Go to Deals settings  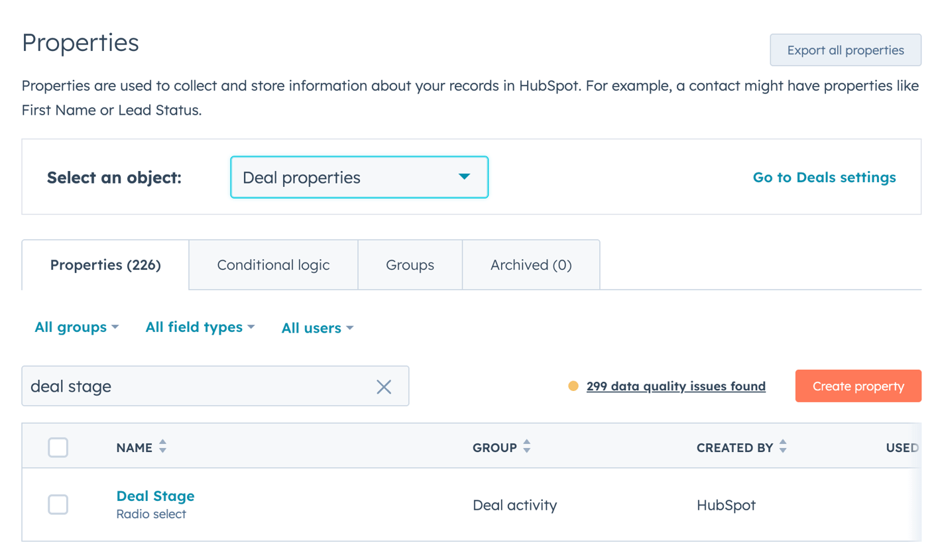pos(824,177)
